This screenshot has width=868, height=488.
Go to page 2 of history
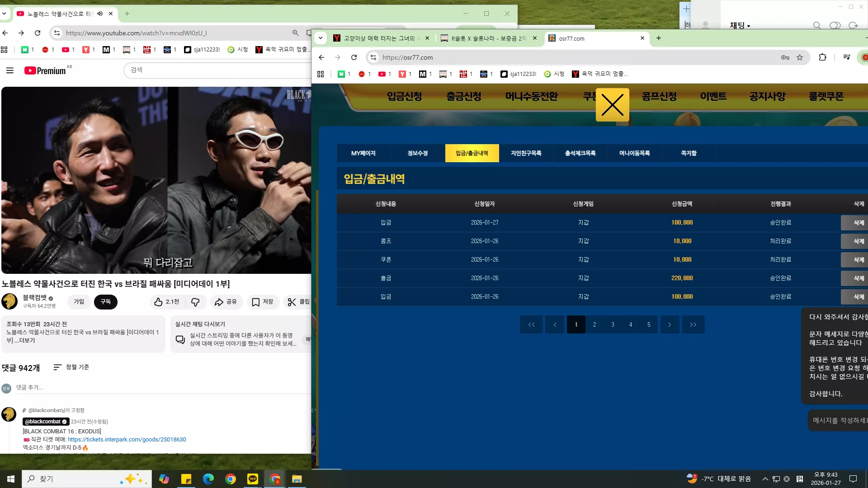coord(594,324)
